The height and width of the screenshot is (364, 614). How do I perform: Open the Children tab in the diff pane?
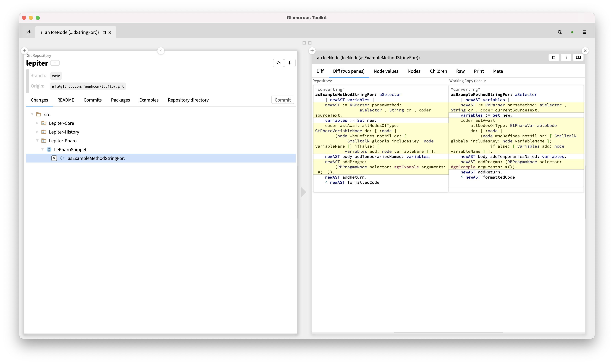pos(438,71)
